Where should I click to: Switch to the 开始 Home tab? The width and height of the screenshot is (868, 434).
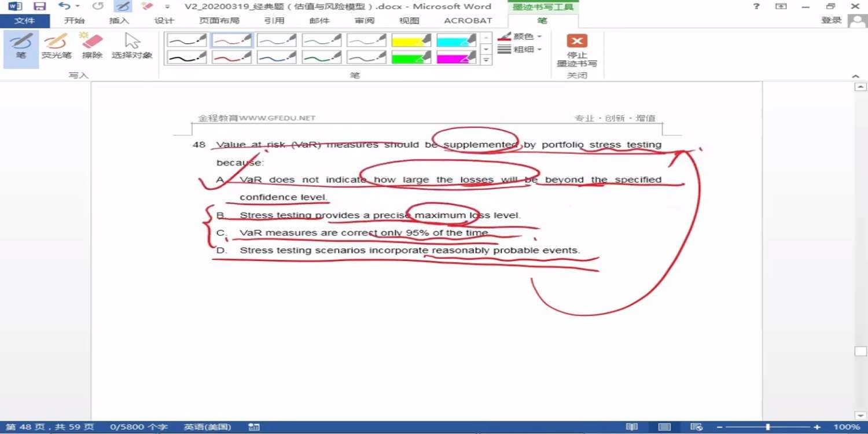tap(74, 21)
